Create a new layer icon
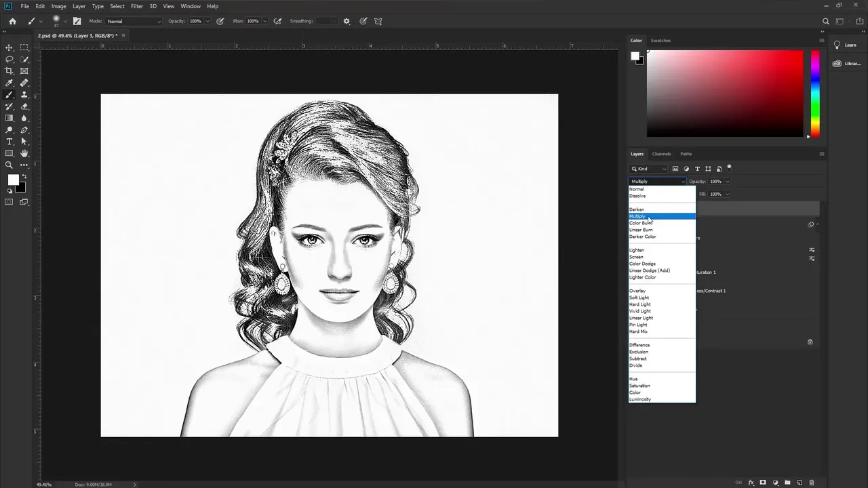The image size is (868, 488). (800, 483)
